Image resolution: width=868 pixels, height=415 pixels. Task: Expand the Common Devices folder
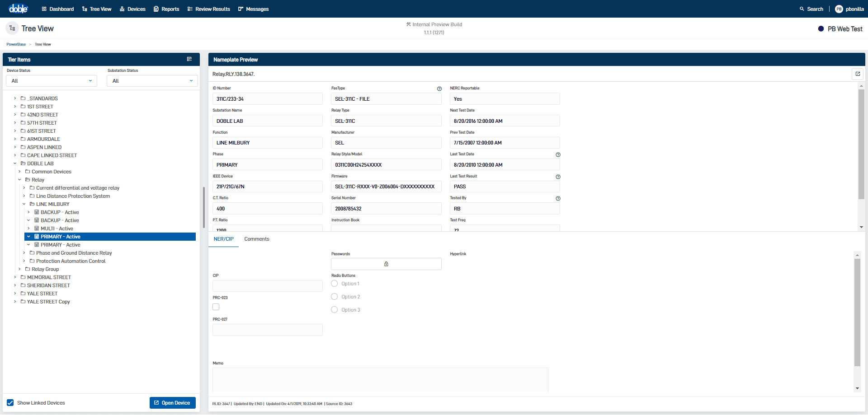tap(19, 172)
